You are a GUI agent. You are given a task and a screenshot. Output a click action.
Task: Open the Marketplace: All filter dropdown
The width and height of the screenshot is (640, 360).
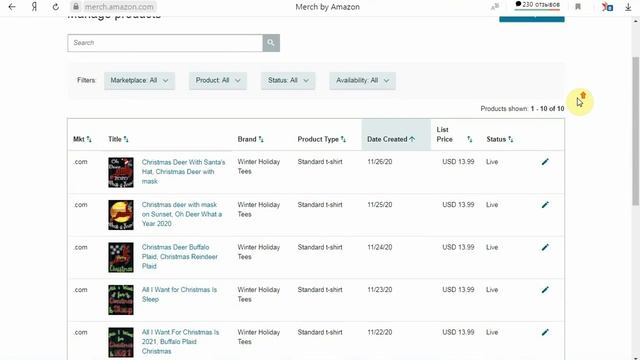pyautogui.click(x=139, y=80)
